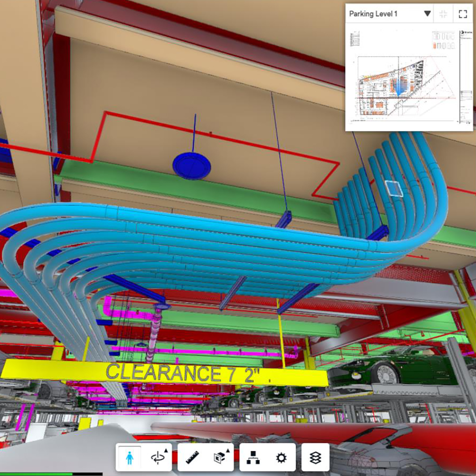Viewport: 476px width, 476px height.
Task: Expand the minimap to fullscreen
Action: click(462, 14)
